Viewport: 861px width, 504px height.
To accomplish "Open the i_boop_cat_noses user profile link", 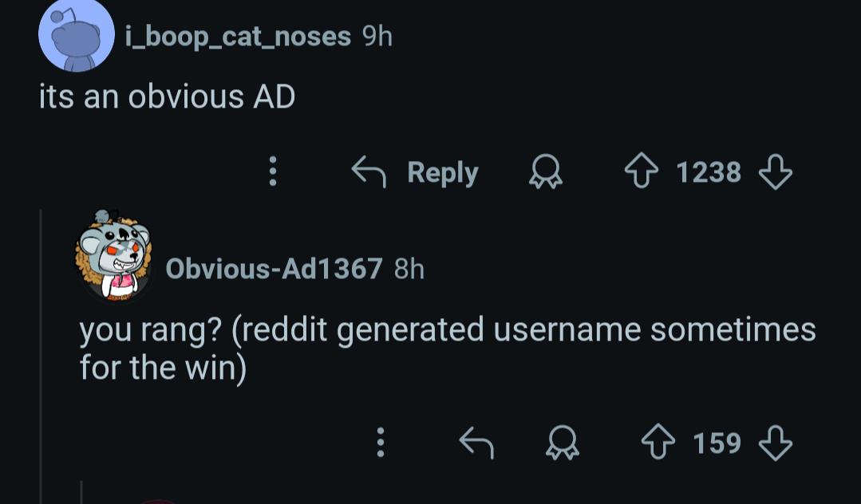I will tap(239, 37).
